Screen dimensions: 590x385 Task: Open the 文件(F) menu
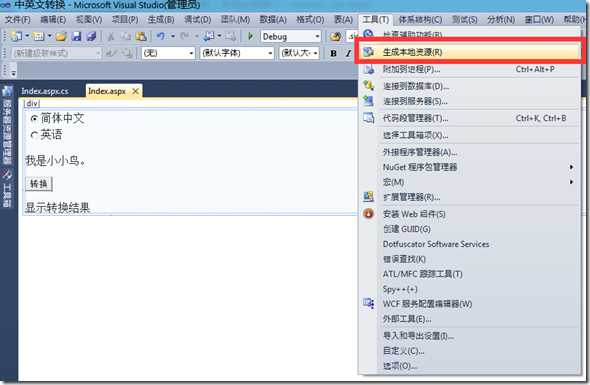tap(17, 19)
